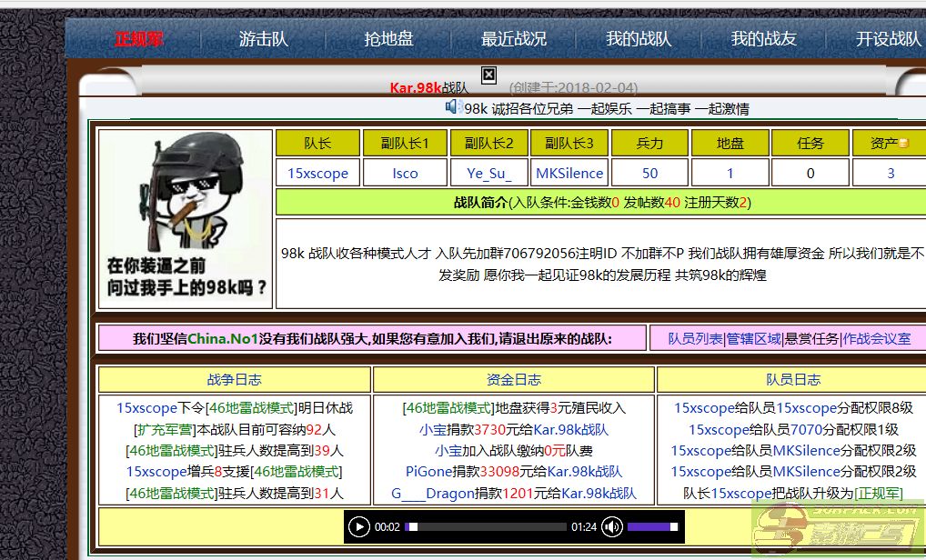
Task: Click the team avatar meme image
Action: coord(186,218)
